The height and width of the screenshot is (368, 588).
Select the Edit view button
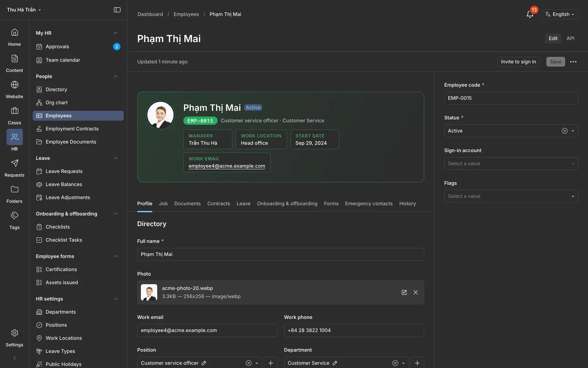pyautogui.click(x=553, y=38)
